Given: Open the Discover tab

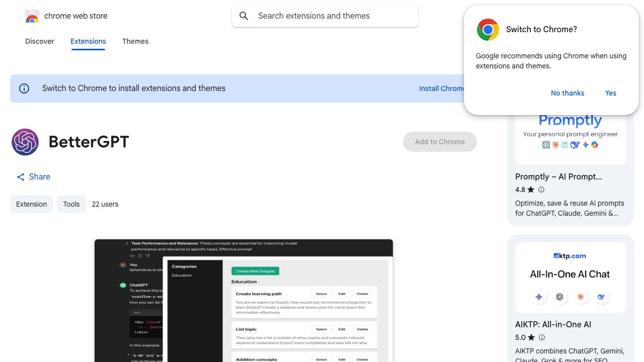Looking at the screenshot, I should tap(40, 41).
